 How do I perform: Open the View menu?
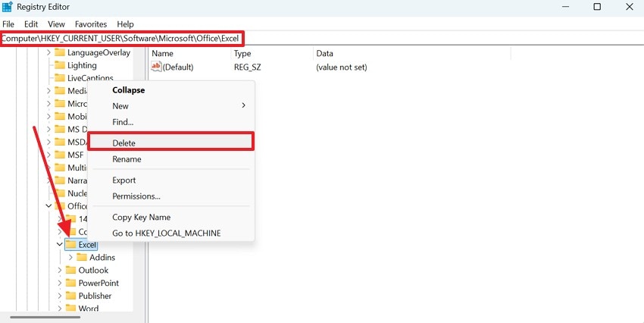[x=56, y=24]
